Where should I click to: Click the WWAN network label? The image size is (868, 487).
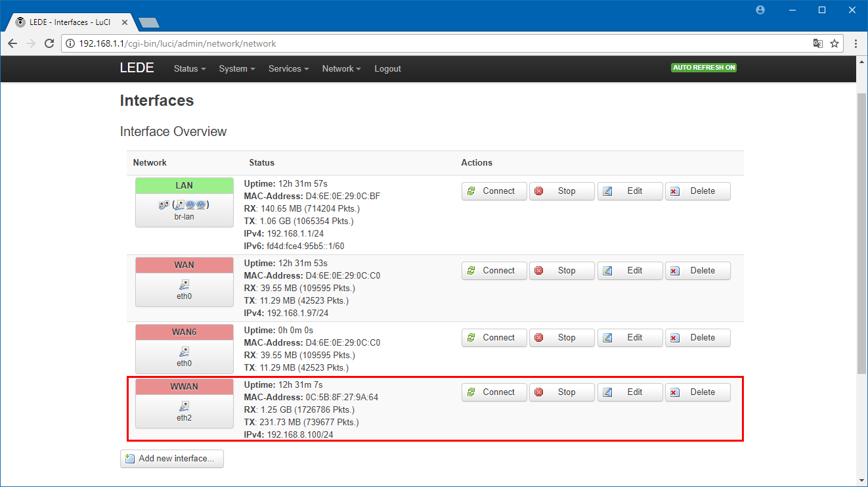184,387
